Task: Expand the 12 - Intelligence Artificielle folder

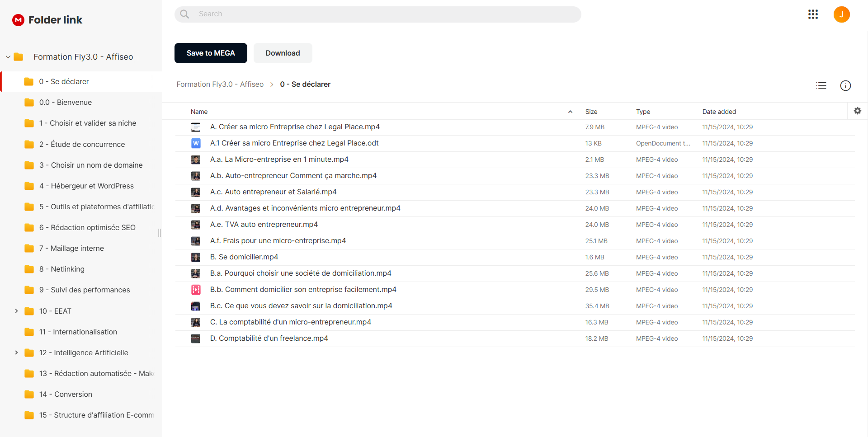Action: point(16,352)
